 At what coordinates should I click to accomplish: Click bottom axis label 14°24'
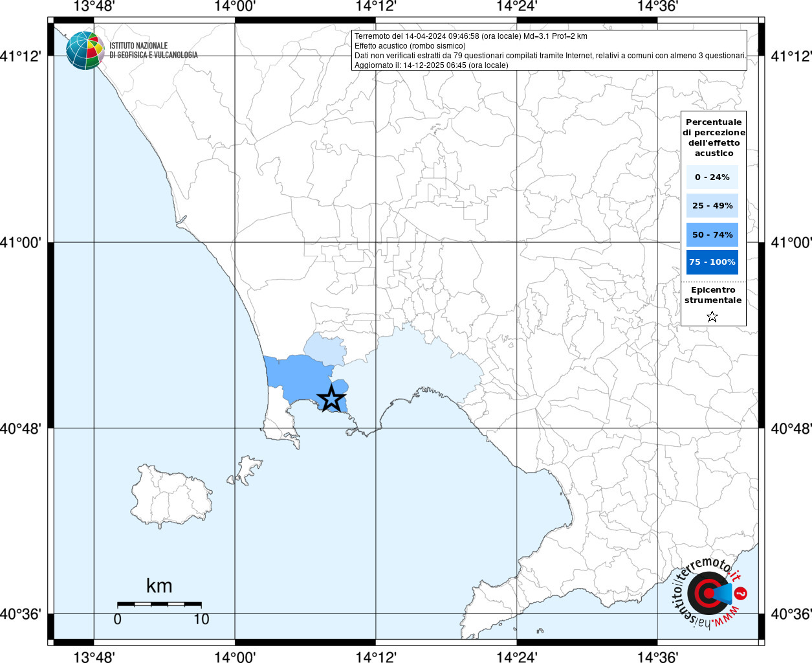517,657
